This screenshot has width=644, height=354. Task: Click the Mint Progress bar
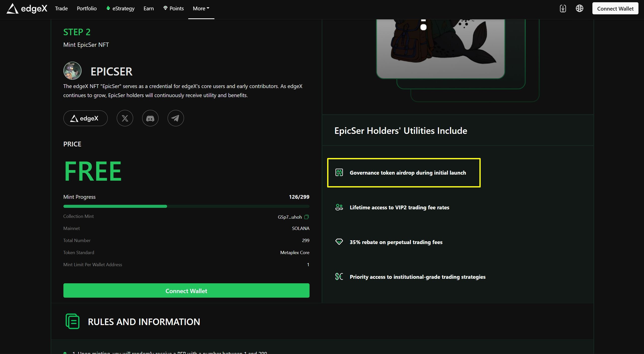click(x=186, y=206)
